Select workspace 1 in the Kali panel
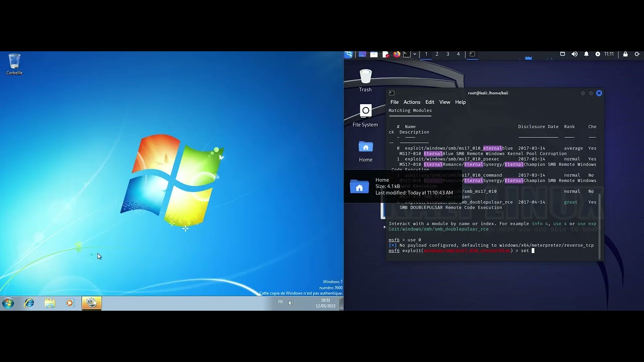Screen dimensions: 644x362 click(x=426, y=54)
